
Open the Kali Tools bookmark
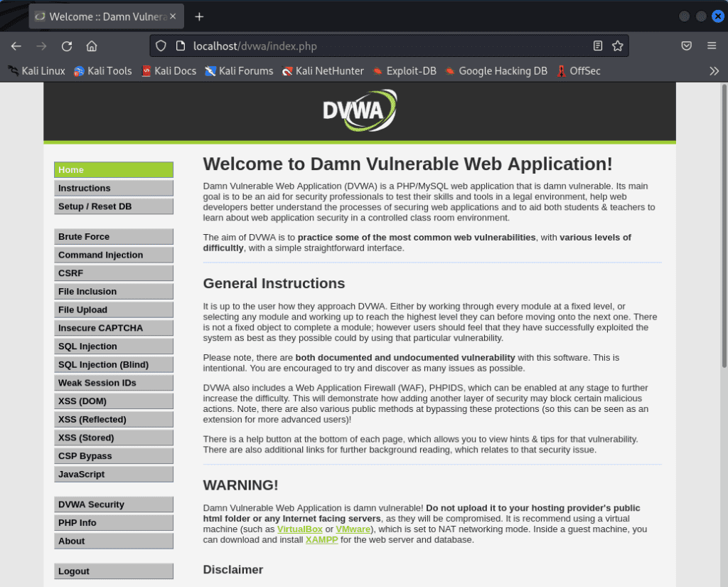tap(102, 71)
